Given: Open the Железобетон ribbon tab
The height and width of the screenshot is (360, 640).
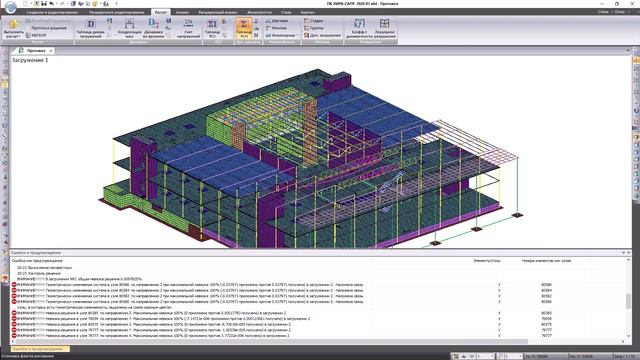Looking at the screenshot, I should tap(260, 12).
